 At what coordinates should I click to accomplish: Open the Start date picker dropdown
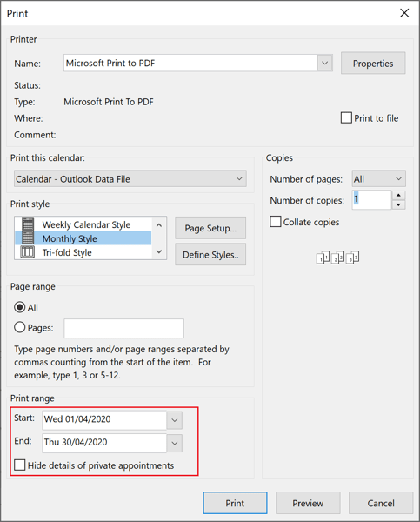[175, 420]
